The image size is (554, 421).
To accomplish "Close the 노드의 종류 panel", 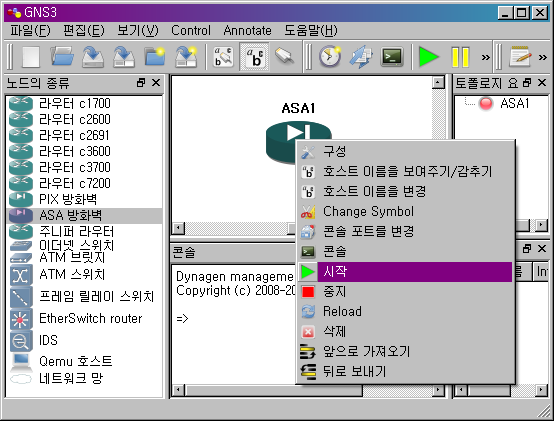I will click(156, 83).
